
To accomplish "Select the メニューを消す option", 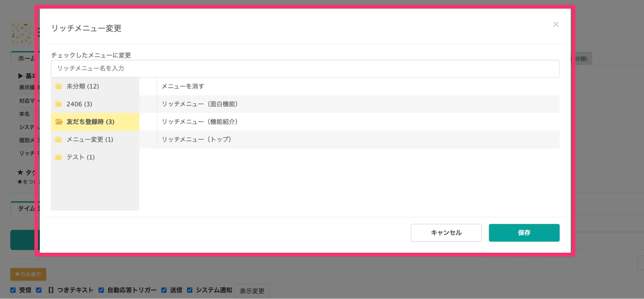I will pos(183,86).
